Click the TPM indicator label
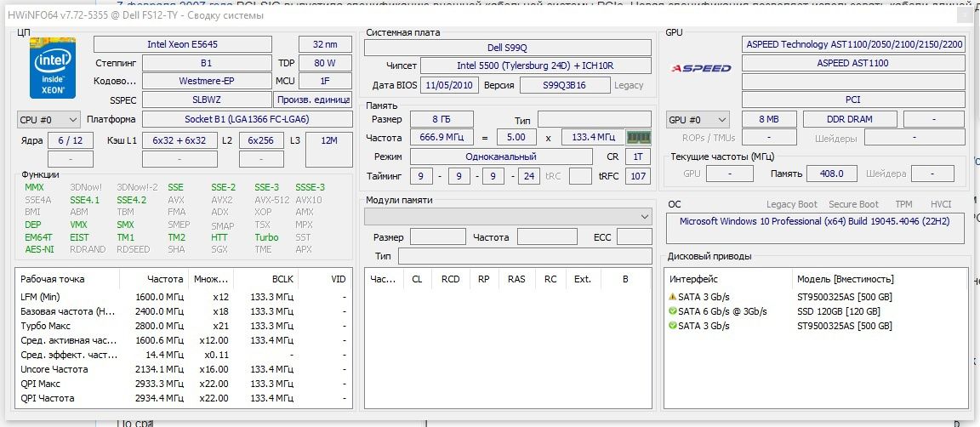The height and width of the screenshot is (427, 980). [x=903, y=204]
